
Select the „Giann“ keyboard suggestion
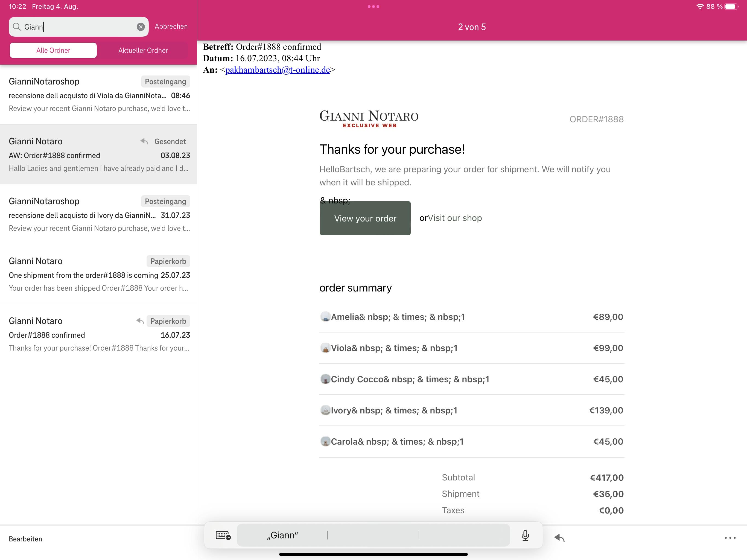click(x=282, y=535)
